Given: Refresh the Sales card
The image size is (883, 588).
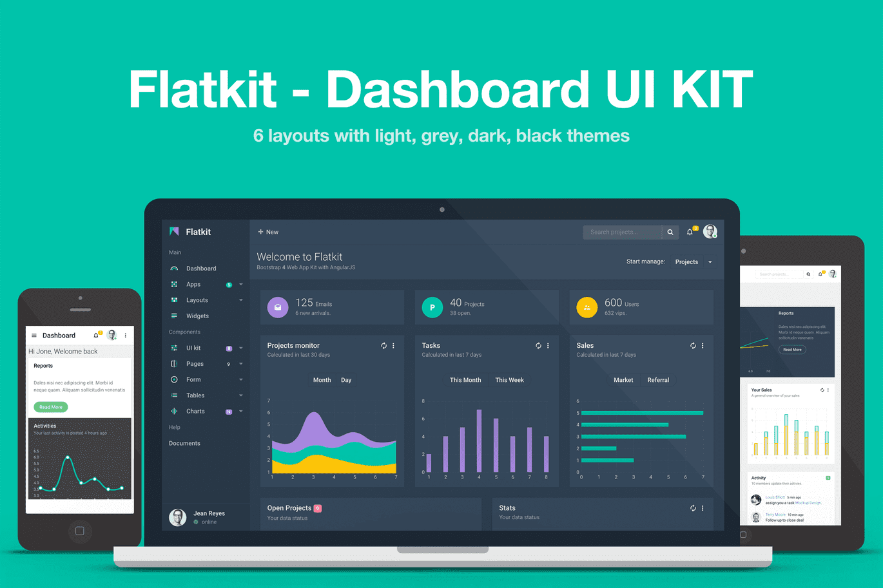Looking at the screenshot, I should point(694,346).
